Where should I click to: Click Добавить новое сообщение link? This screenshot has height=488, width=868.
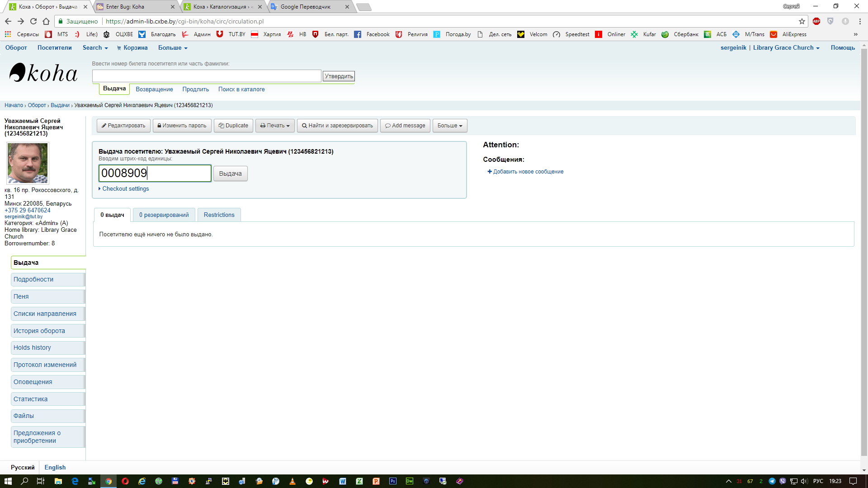click(525, 172)
